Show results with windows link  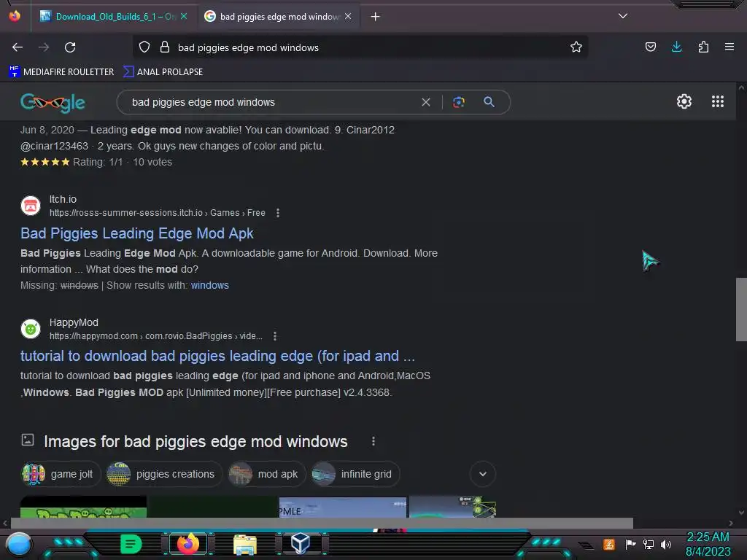209,285
